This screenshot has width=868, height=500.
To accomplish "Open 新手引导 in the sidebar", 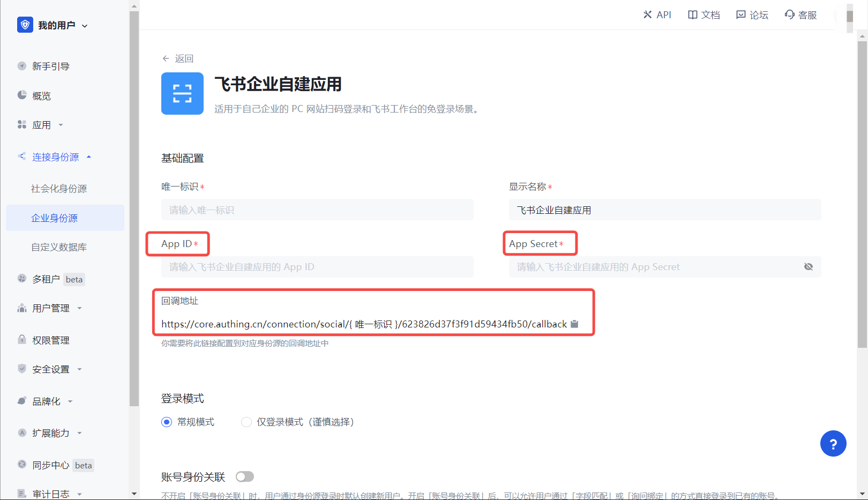I will [51, 66].
